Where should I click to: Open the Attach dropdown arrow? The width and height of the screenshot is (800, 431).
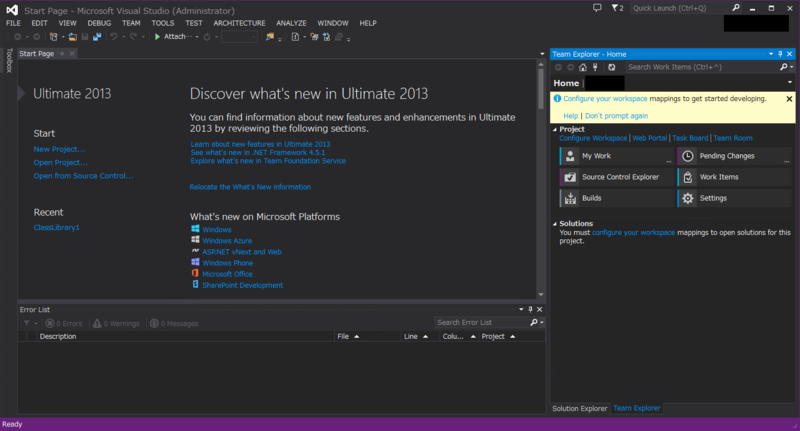[x=197, y=37]
